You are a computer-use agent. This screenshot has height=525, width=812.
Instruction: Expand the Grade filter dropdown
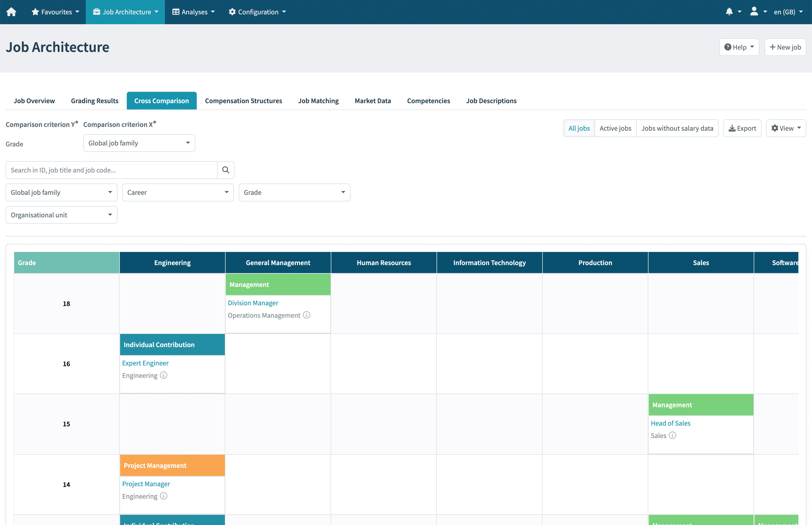pos(294,192)
